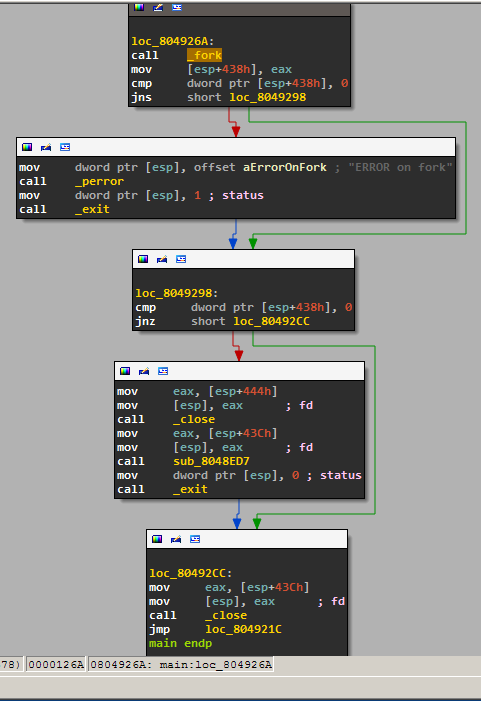Viewport: 481px width, 701px height.
Task: Click loc_80492CC operand in jnz instruction
Action: (271, 321)
